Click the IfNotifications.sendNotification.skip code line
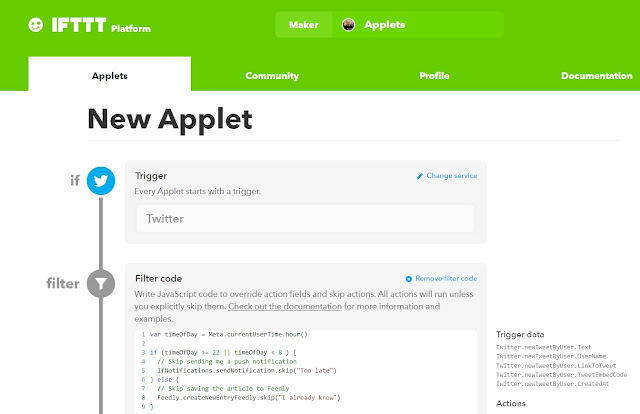The width and height of the screenshot is (640, 414). (x=247, y=371)
